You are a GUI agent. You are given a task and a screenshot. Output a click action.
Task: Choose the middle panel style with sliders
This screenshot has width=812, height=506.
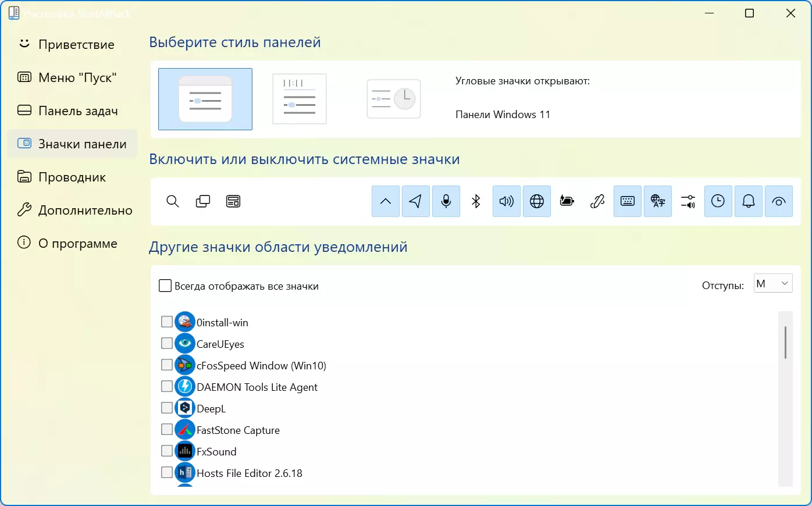click(300, 99)
